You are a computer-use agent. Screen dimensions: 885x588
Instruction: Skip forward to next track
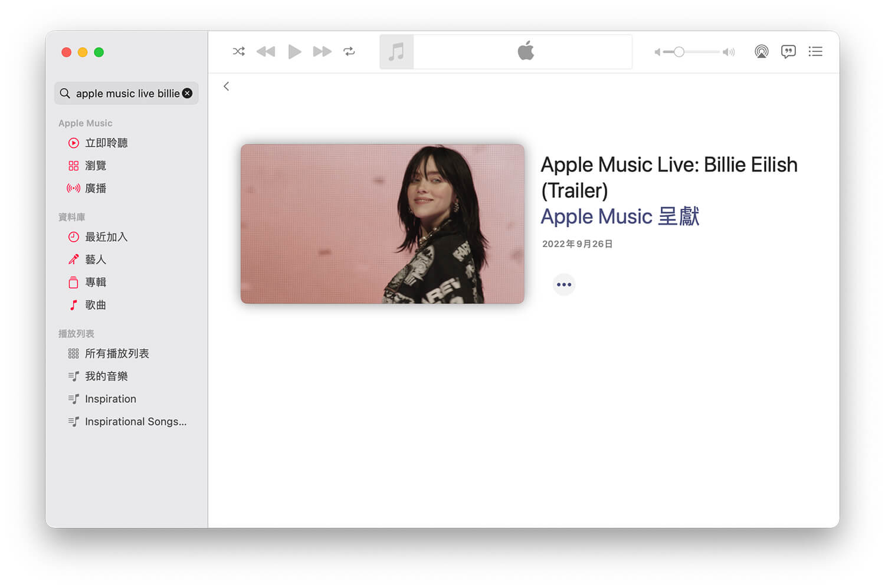[x=322, y=51]
